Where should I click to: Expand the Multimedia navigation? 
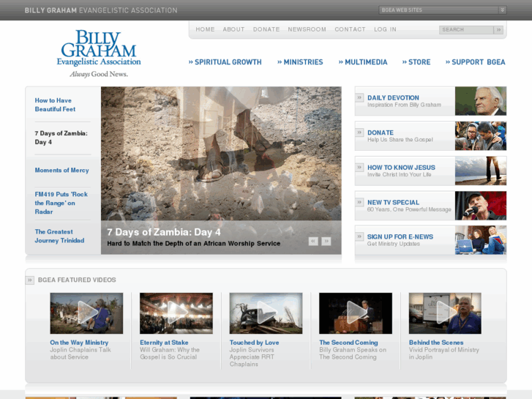[x=363, y=62]
